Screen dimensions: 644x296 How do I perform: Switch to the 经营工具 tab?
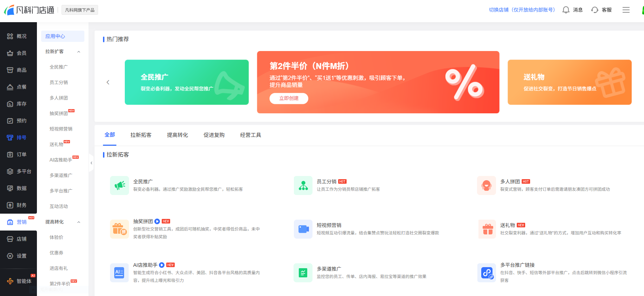pyautogui.click(x=251, y=135)
